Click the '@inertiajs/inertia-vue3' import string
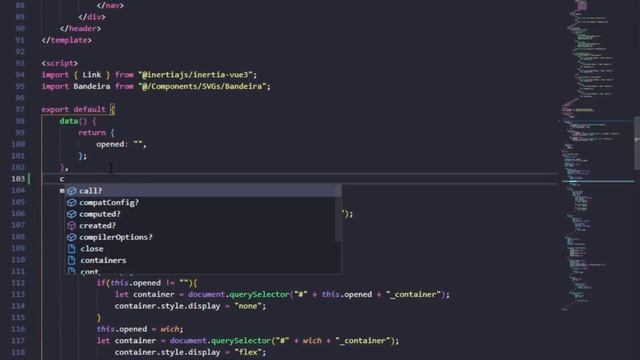Image resolution: width=640 pixels, height=360 pixels. pyautogui.click(x=197, y=75)
